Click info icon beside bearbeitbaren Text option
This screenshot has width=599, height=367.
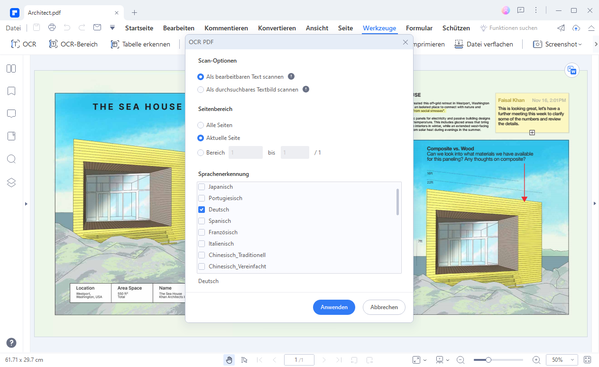tap(291, 76)
